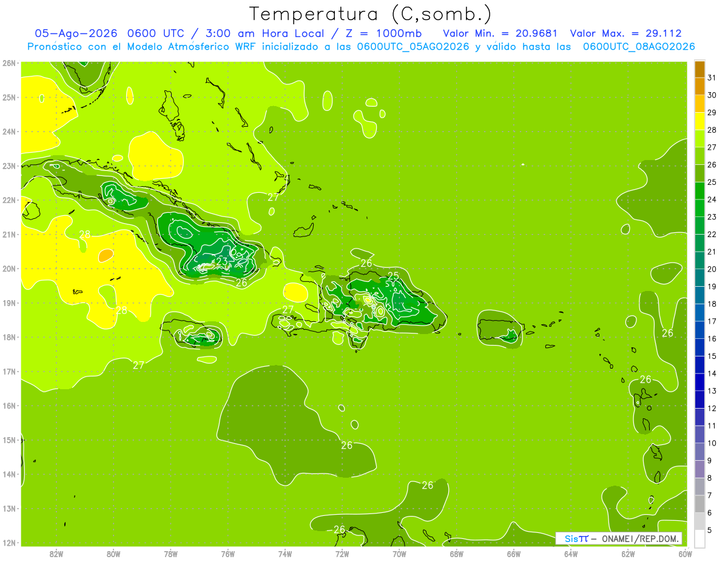Click the 26N latitude axis label
The height and width of the screenshot is (562, 728).
click(x=8, y=63)
